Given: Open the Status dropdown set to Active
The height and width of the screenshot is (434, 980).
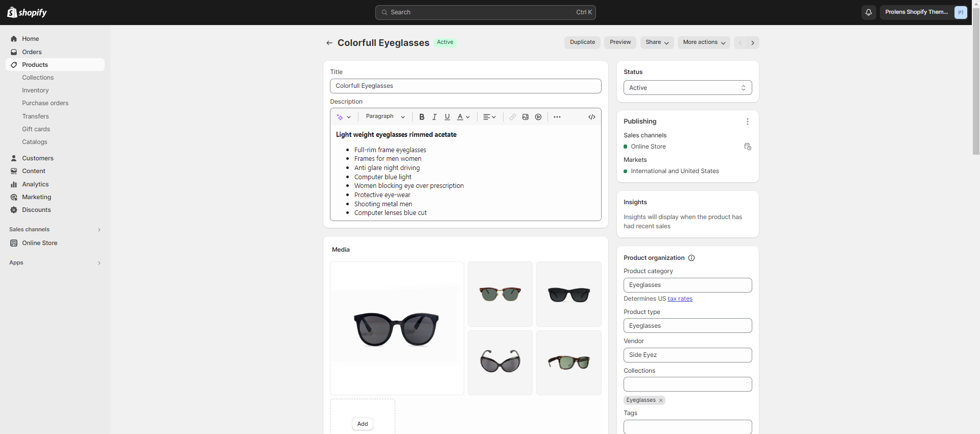Looking at the screenshot, I should click(687, 88).
